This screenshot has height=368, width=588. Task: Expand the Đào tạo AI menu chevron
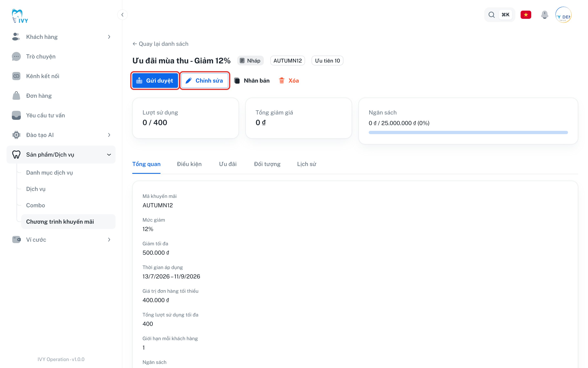click(x=109, y=135)
